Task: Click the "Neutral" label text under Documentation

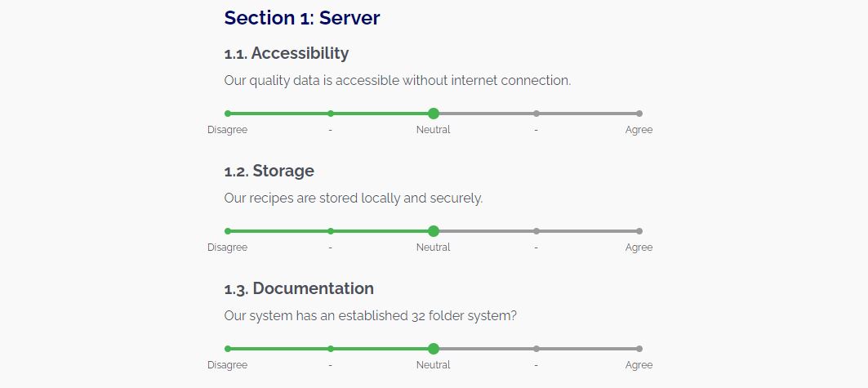Action: tap(434, 365)
